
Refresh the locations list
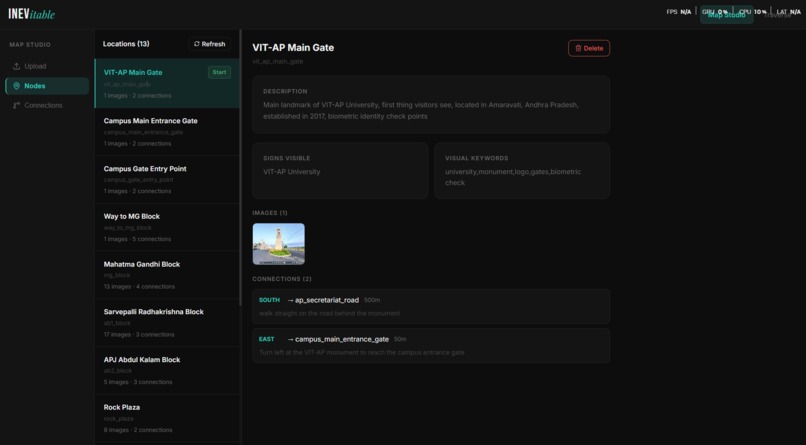(x=209, y=44)
